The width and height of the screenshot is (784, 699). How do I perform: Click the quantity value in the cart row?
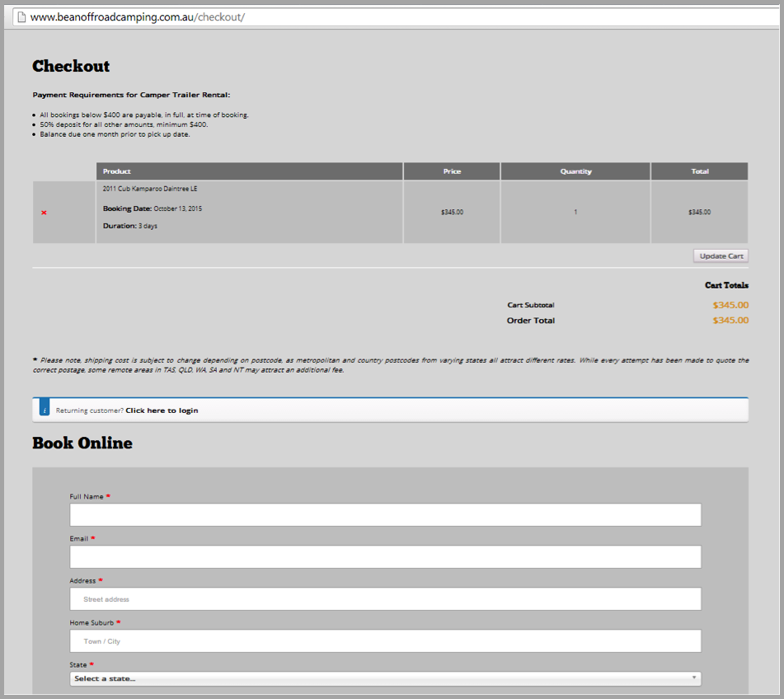click(x=575, y=212)
